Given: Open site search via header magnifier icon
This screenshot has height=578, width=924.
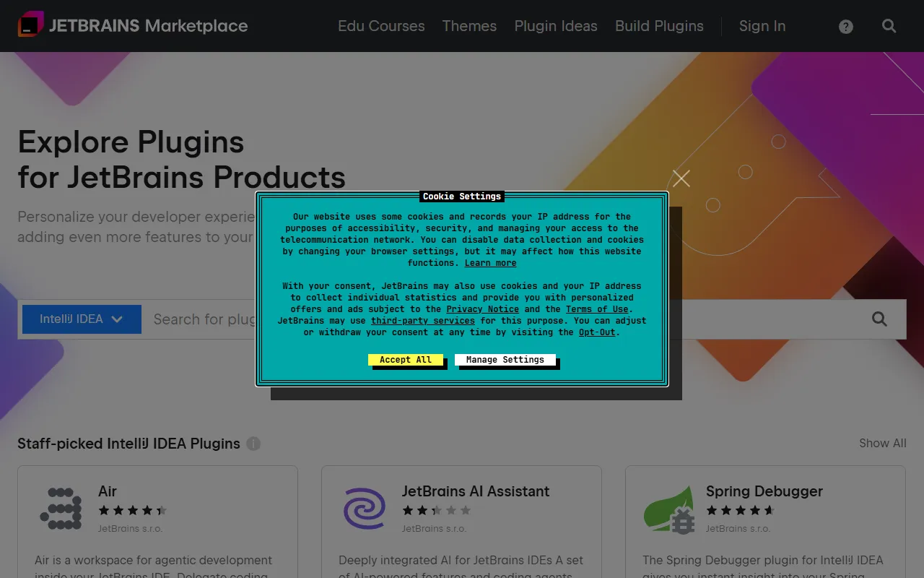Looking at the screenshot, I should [x=889, y=26].
